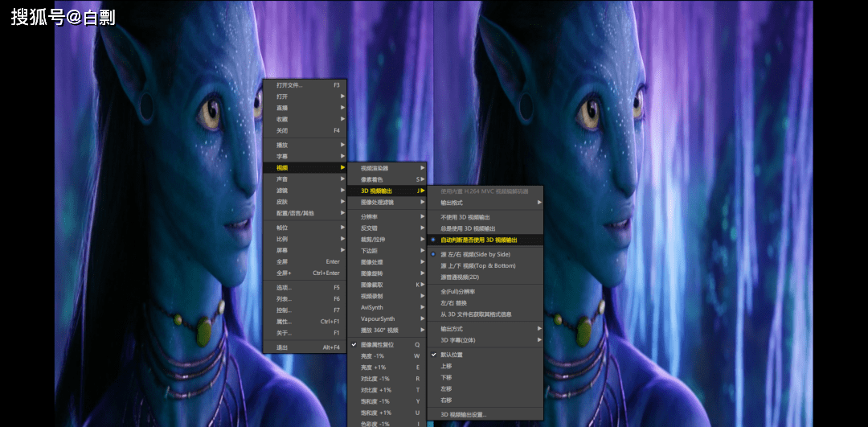
Task: Open 关于... entry
Action: pos(305,333)
